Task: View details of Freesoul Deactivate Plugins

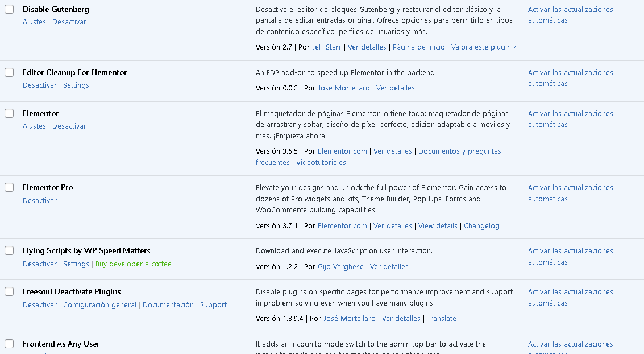Action: click(401, 319)
